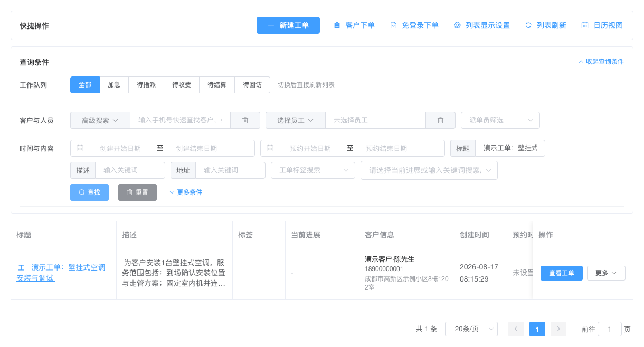Open 客户下单 from quick actions
Screen dimensions: 644x347
click(x=354, y=25)
